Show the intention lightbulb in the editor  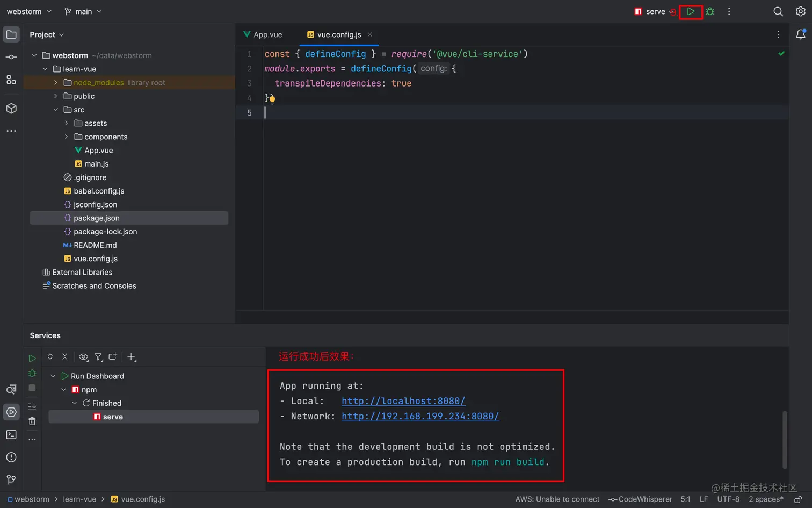pyautogui.click(x=272, y=99)
